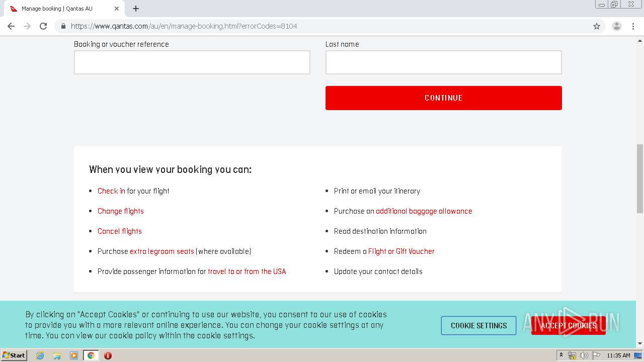Click the Chrome taskbar icon
The width and height of the screenshot is (644, 362).
(x=91, y=355)
